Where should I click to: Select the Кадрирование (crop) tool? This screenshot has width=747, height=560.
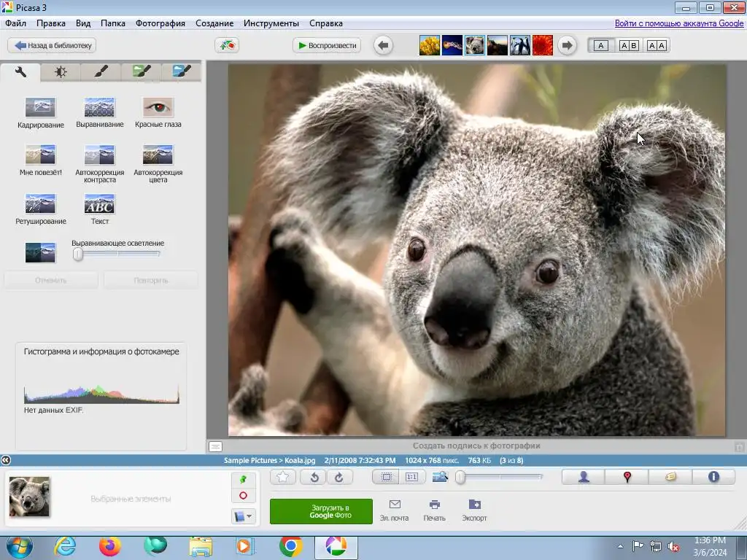[x=40, y=108]
